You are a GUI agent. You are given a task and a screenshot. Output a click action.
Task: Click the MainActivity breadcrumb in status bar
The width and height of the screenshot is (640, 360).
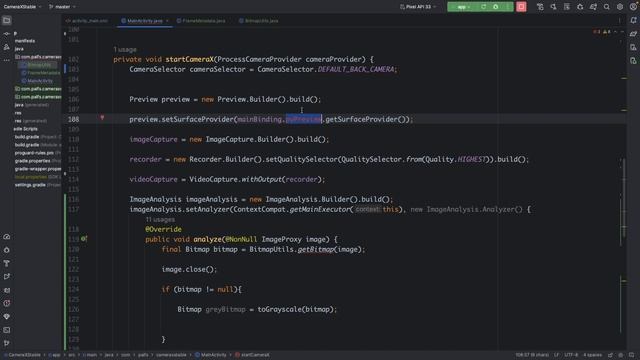tap(211, 355)
